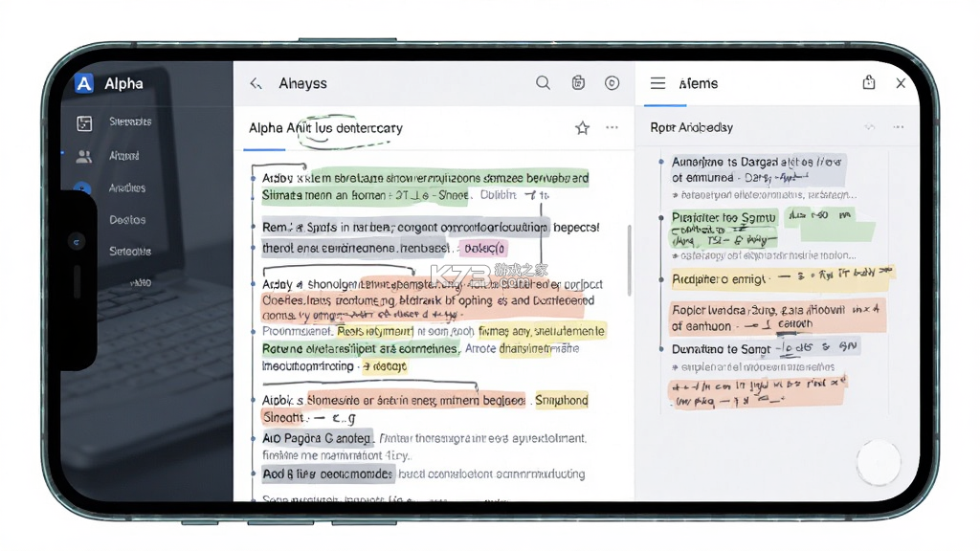Close the right panel with X
The image size is (980, 551).
(x=901, y=83)
